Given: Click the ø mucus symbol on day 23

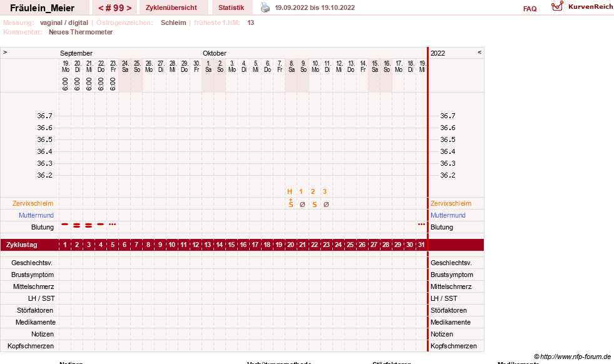Looking at the screenshot, I should tap(326, 205).
